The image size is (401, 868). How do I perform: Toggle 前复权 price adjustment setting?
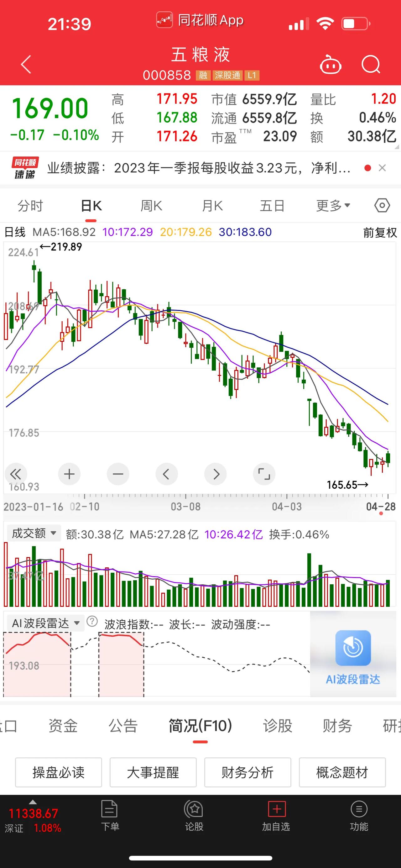click(x=380, y=233)
